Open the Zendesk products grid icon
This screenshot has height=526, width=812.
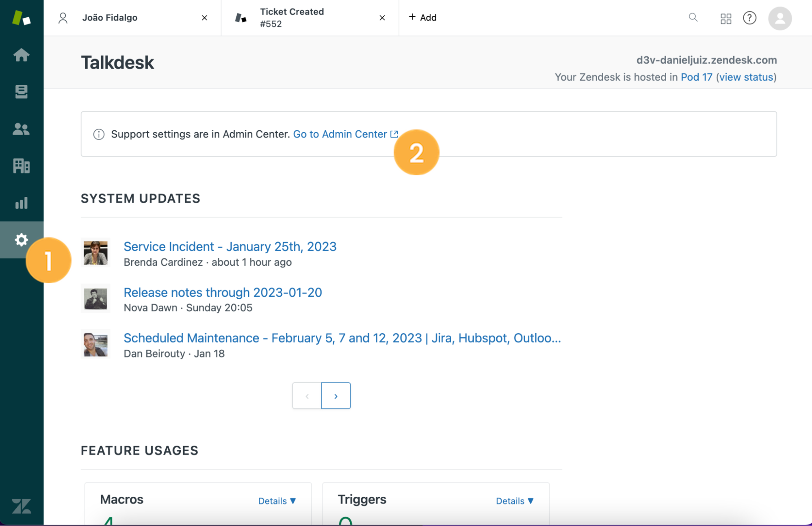point(725,19)
